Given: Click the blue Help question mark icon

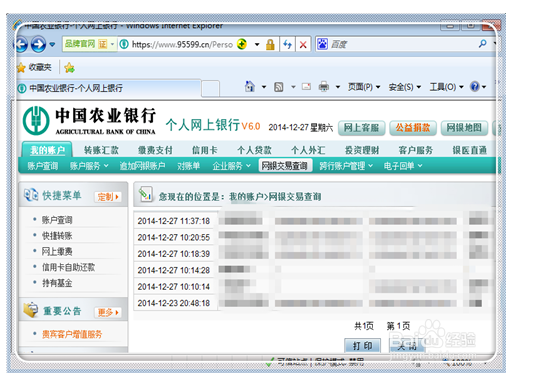Looking at the screenshot, I should 475,87.
